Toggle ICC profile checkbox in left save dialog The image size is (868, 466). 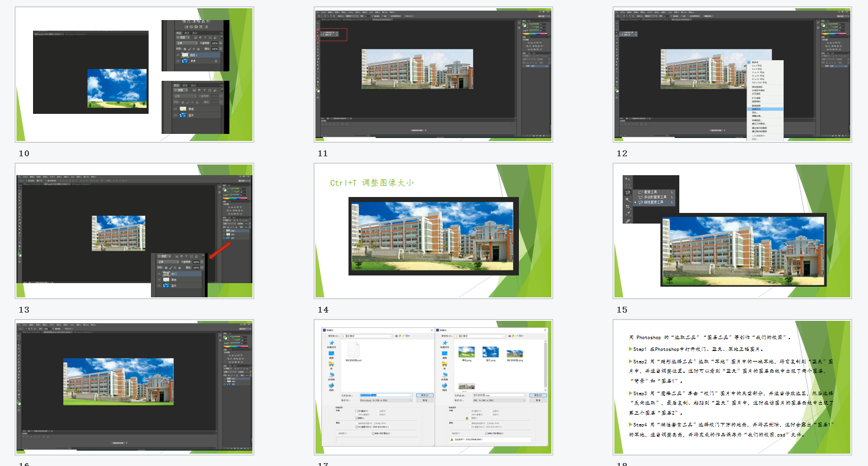pos(357,426)
